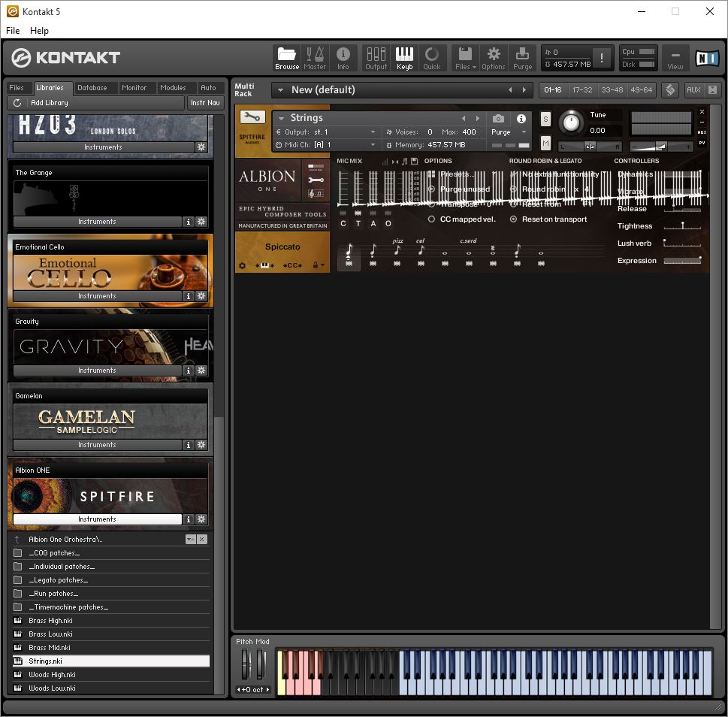The height and width of the screenshot is (717, 728).
Task: Toggle the T microphone button
Action: [358, 223]
